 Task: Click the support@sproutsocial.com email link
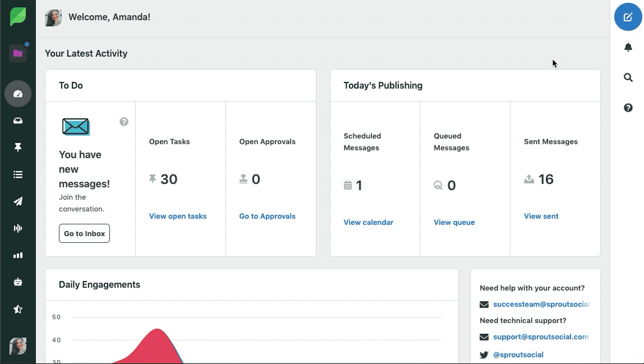[x=541, y=337]
